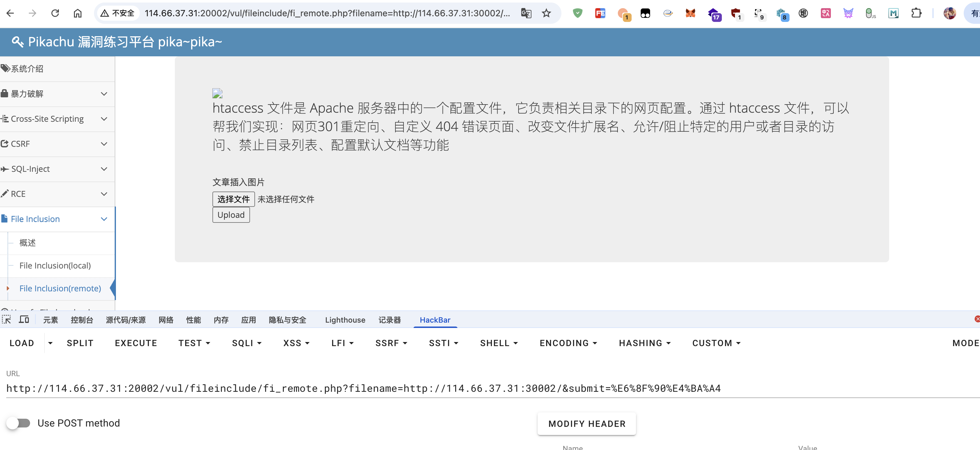
Task: Toggle the device toolbar icon in DevTools
Action: point(24,320)
